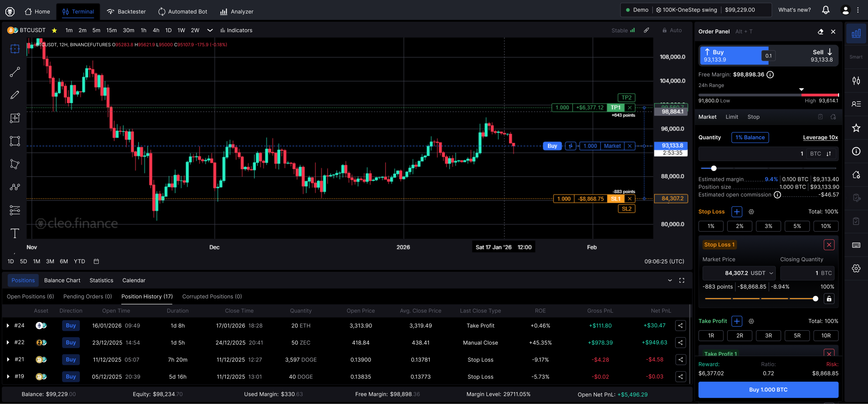Open the Stop Loss price USDT dropdown
Screen dimensions: 868x404
[771, 273]
